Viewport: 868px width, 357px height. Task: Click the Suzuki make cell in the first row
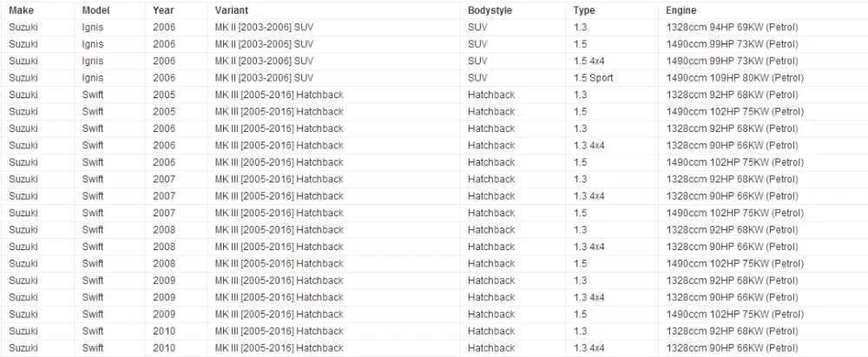(x=23, y=27)
